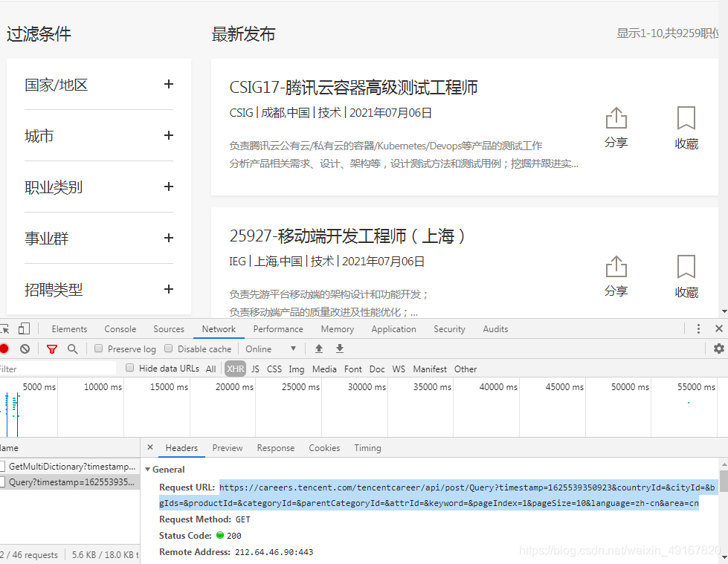Filter requests by XHR type
This screenshot has height=564, width=728.
(236, 369)
